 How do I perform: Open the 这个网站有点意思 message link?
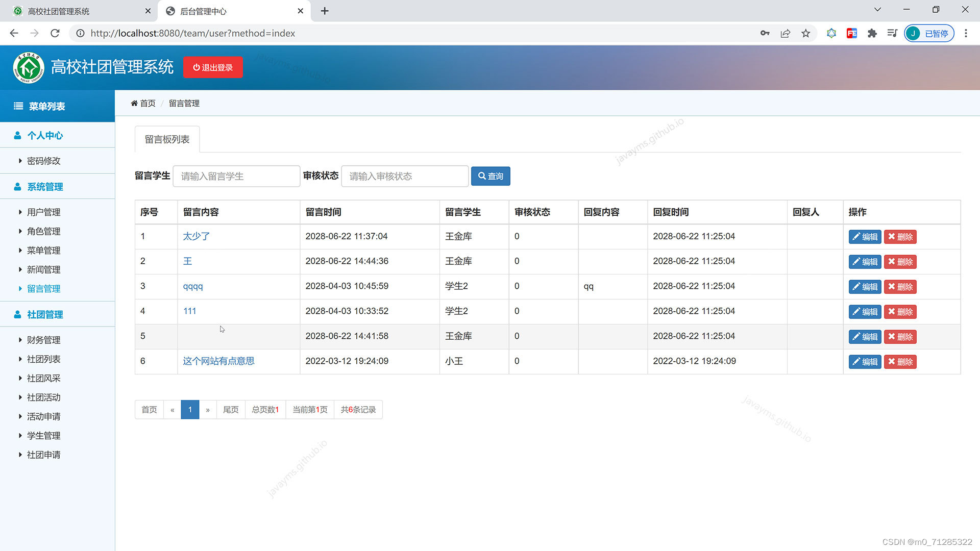(x=218, y=361)
